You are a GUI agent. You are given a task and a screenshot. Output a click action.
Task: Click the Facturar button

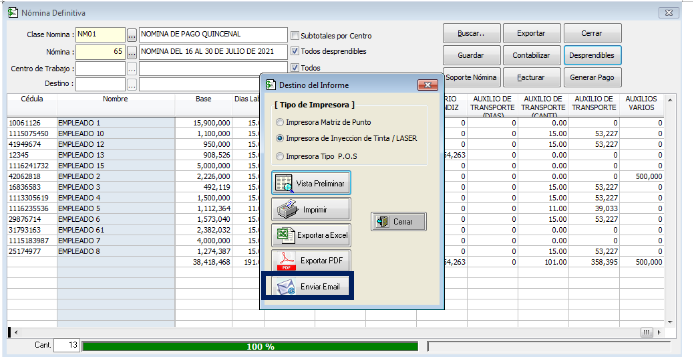(532, 77)
